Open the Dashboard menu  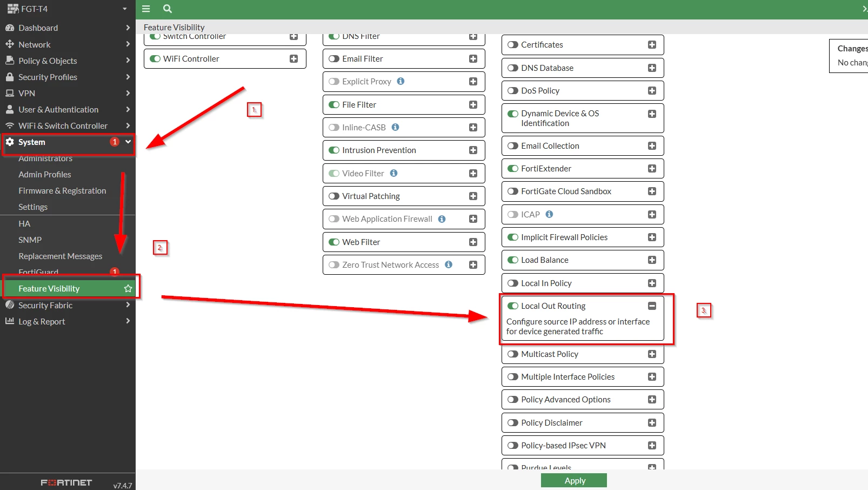(68, 28)
